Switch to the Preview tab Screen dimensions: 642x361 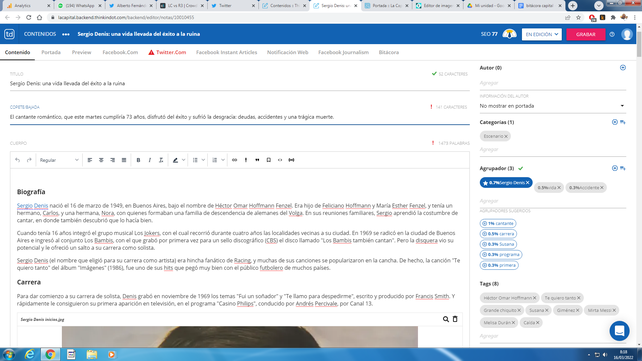point(81,52)
